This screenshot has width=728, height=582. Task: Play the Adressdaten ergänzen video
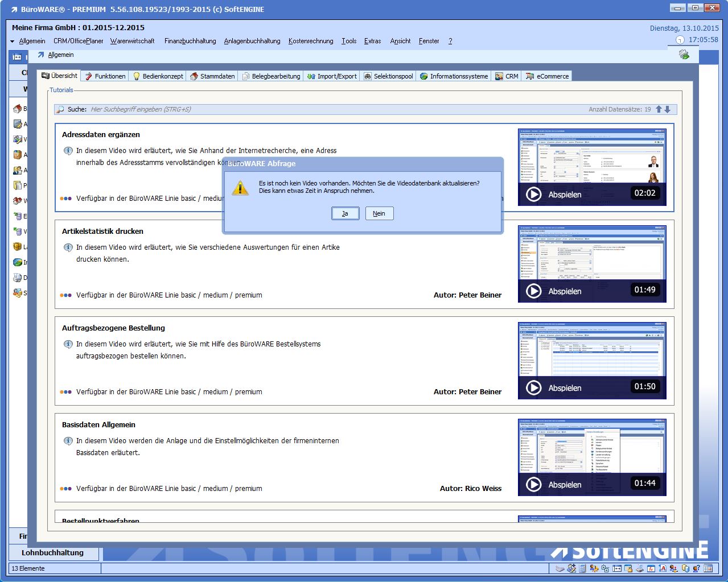[x=533, y=195]
